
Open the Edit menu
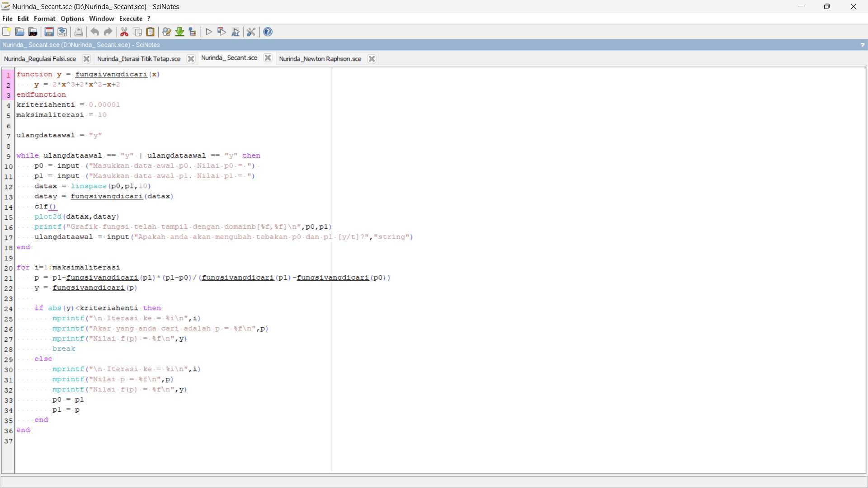coord(24,19)
